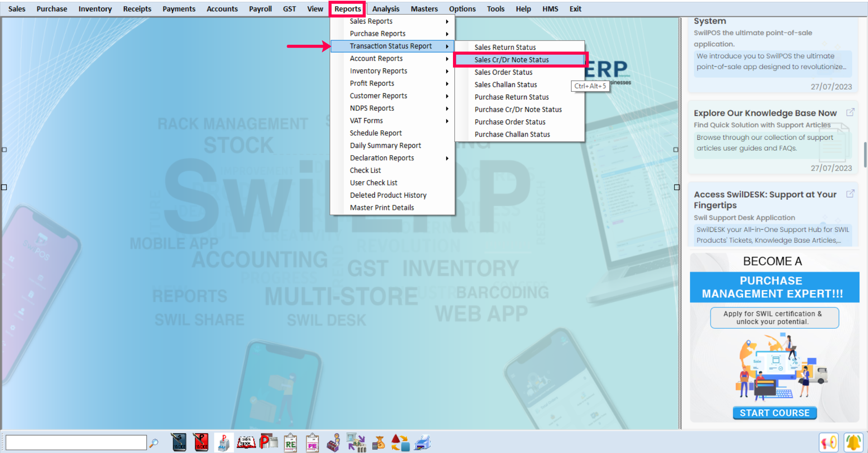Open the blue Sales Invoice icon

pos(179,443)
